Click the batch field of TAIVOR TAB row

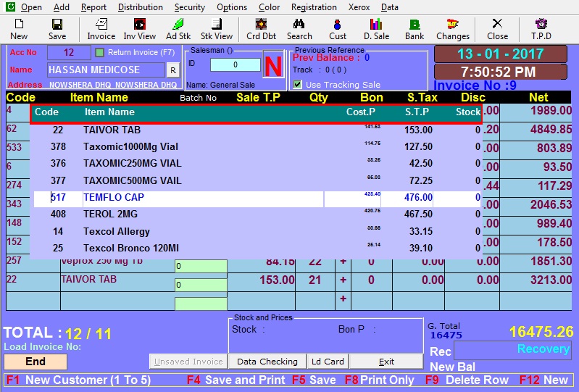click(201, 285)
